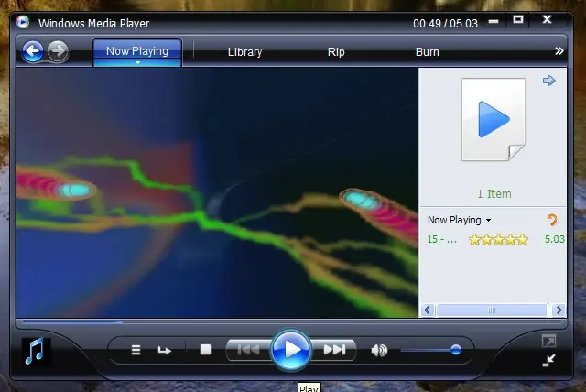Screen dimensions: 586x392
Task: Click the Windows Media Player logo icon
Action: pos(23,22)
